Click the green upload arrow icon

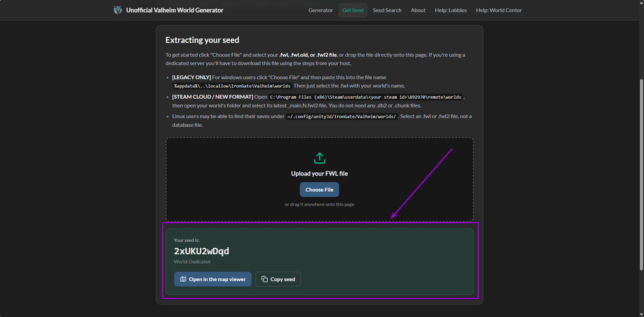coord(319,158)
